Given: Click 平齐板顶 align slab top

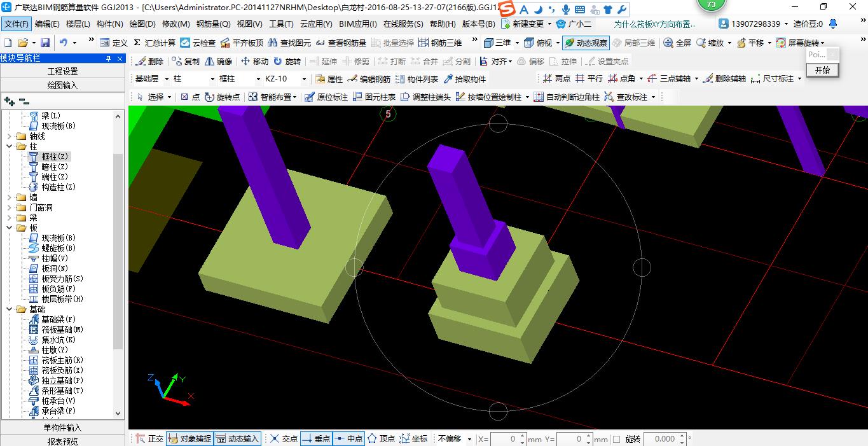Looking at the screenshot, I should 242,43.
